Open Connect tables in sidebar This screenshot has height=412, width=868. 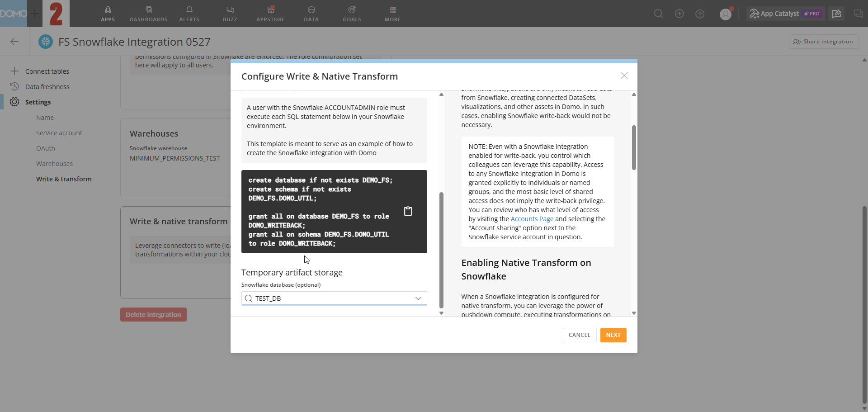tap(47, 71)
